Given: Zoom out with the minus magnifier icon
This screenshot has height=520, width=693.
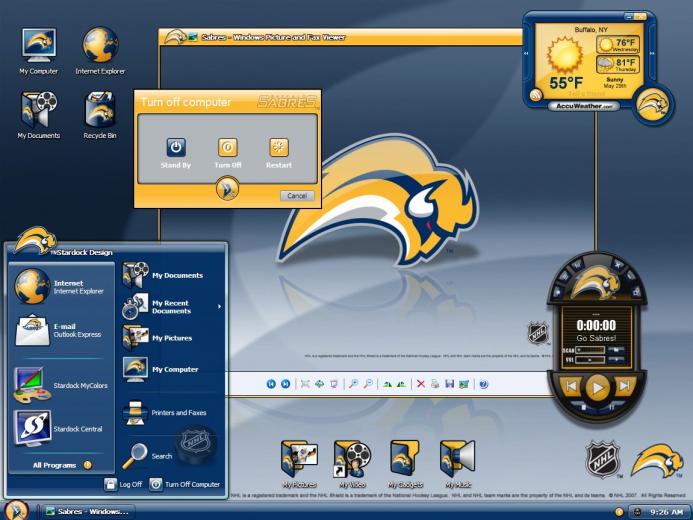Looking at the screenshot, I should coord(368,384).
